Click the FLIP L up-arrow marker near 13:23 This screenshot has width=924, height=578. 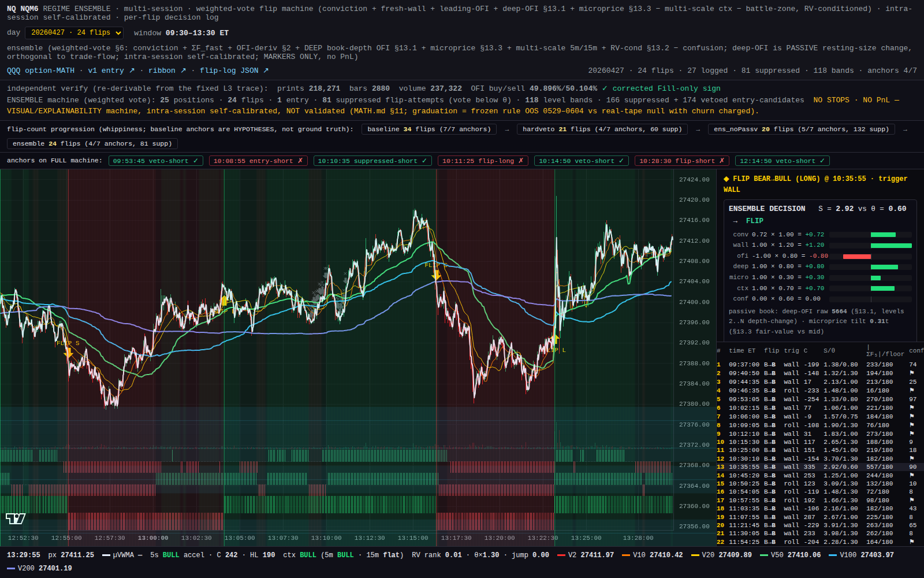coord(556,339)
